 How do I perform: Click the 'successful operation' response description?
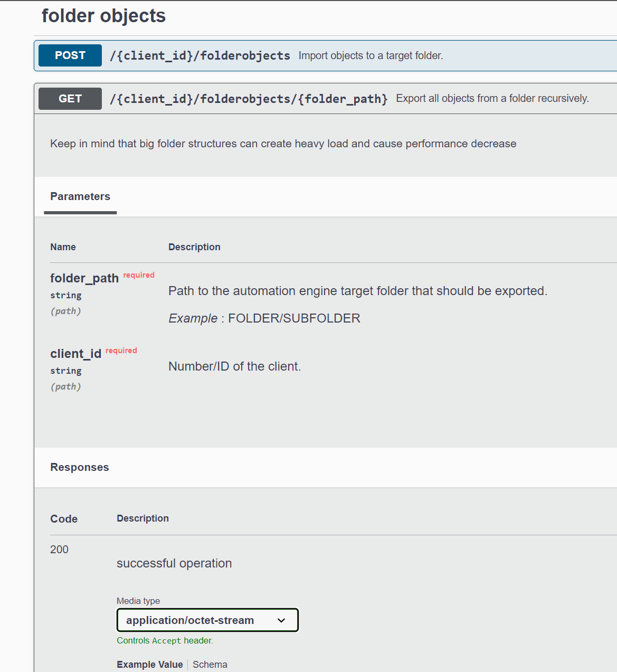[x=174, y=563]
